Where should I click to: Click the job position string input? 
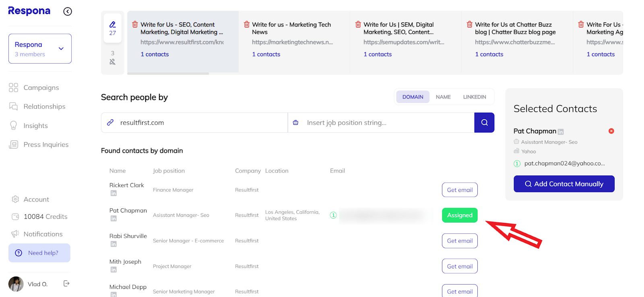tap(381, 123)
